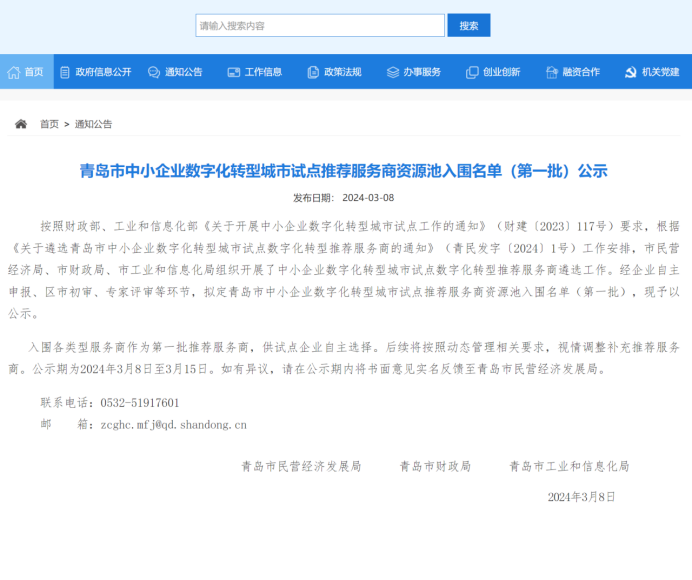
Task: Click the 政府信息公开 document icon
Action: (x=66, y=72)
